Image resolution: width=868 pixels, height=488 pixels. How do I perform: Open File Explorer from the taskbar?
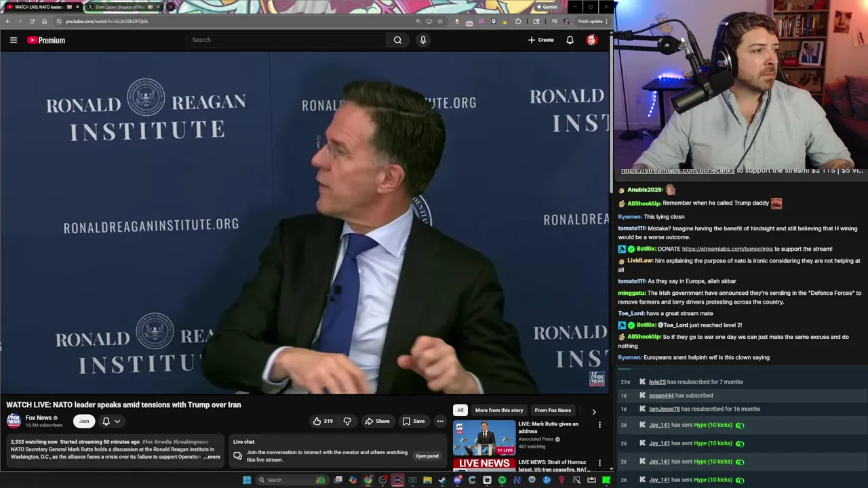pos(427,480)
